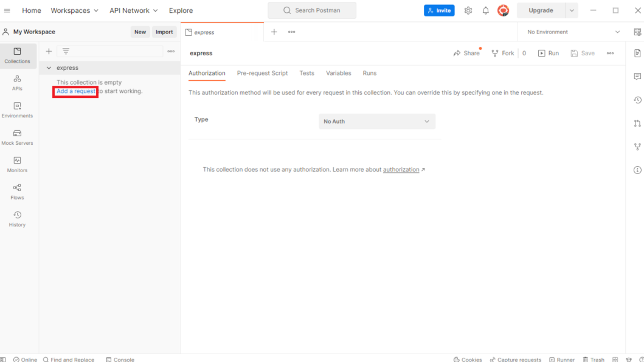Fork the express collection

503,54
